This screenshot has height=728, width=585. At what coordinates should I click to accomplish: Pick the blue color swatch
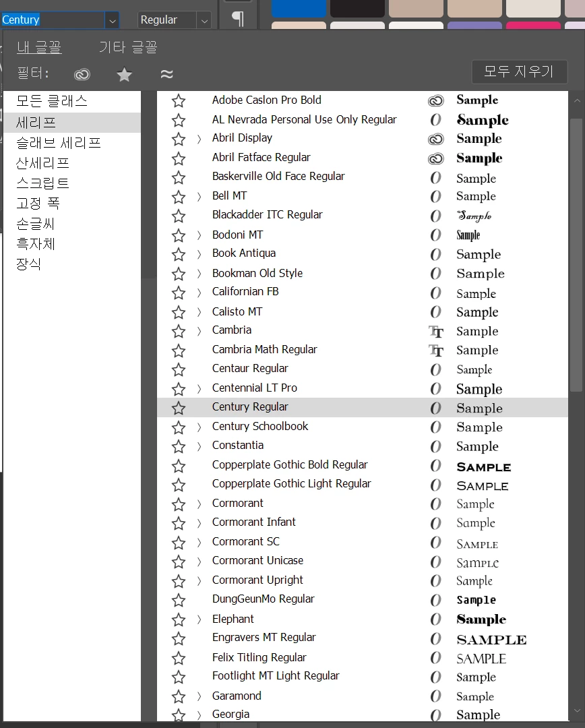pyautogui.click(x=299, y=8)
